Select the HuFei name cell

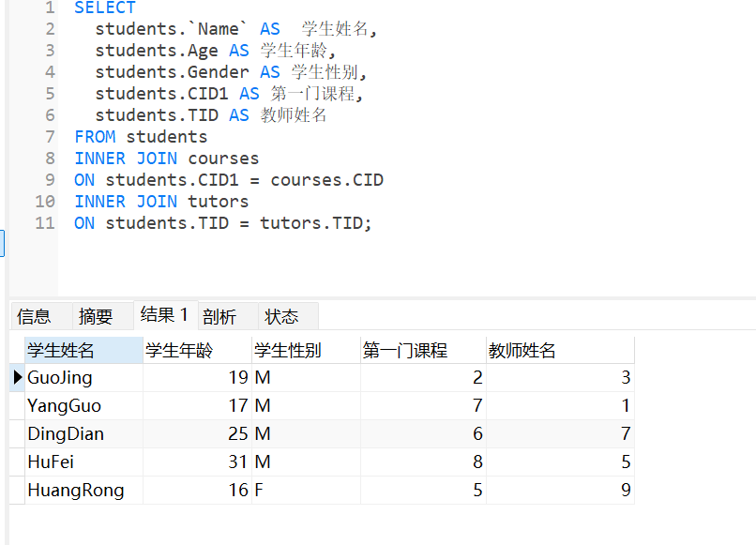tap(83, 462)
